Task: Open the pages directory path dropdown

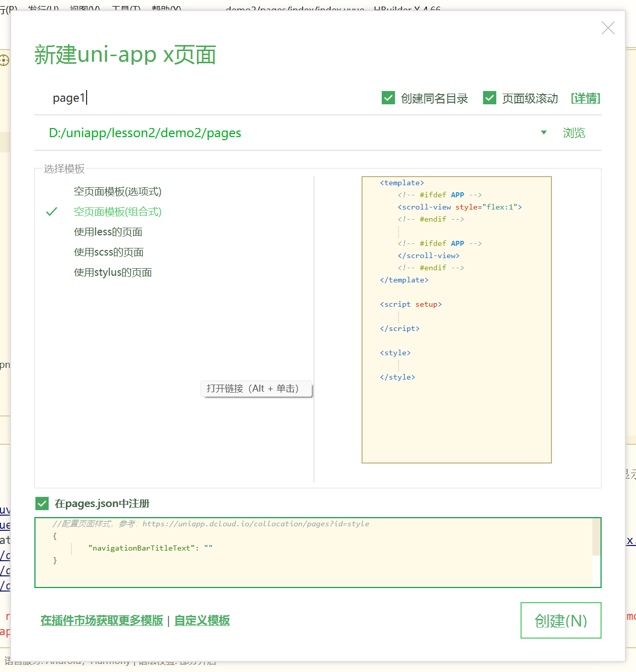Action: (x=543, y=133)
